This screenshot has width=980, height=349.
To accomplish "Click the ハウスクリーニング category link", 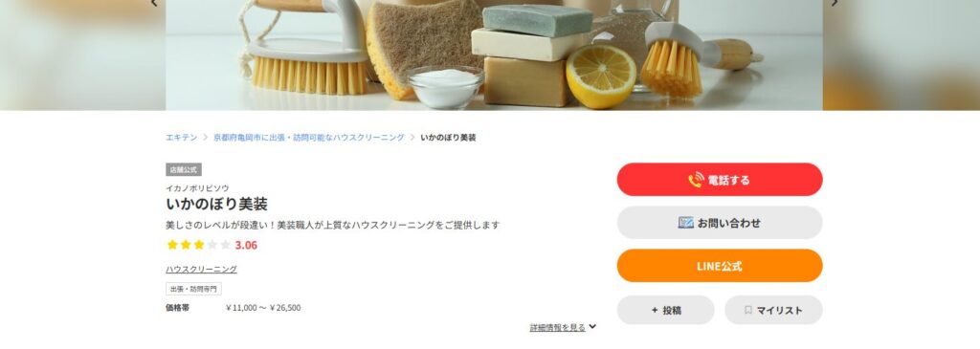I will (x=201, y=269).
